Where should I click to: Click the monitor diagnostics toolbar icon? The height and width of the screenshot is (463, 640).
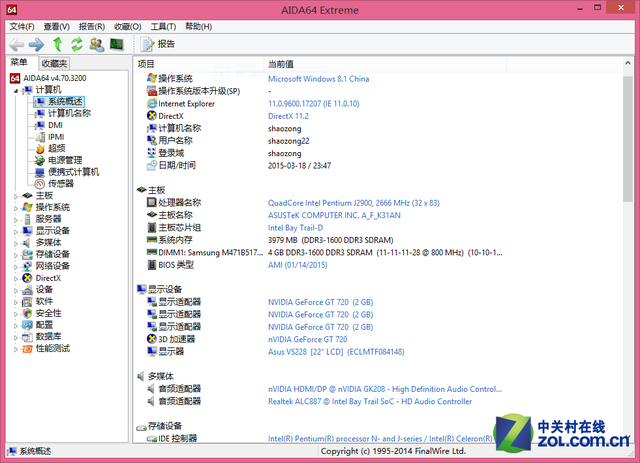[117, 44]
